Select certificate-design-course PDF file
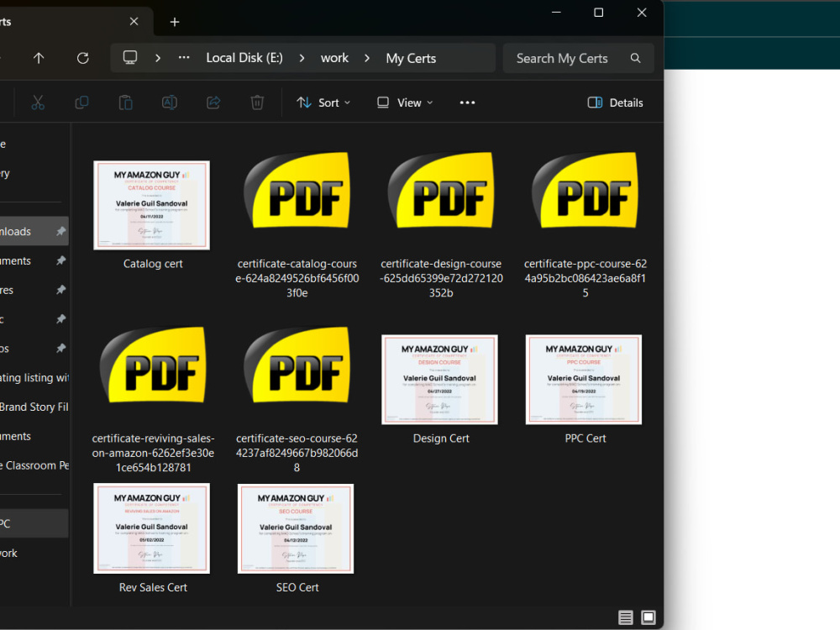The height and width of the screenshot is (630, 840). pyautogui.click(x=441, y=225)
